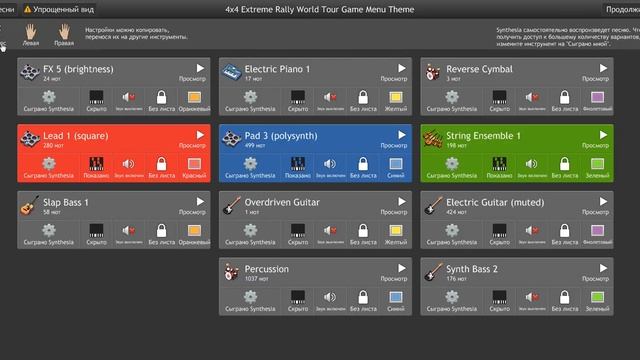Screen dimensions: 640x360
Task: Click the Slap Bass 1 guitar icon
Action: (x=30, y=205)
